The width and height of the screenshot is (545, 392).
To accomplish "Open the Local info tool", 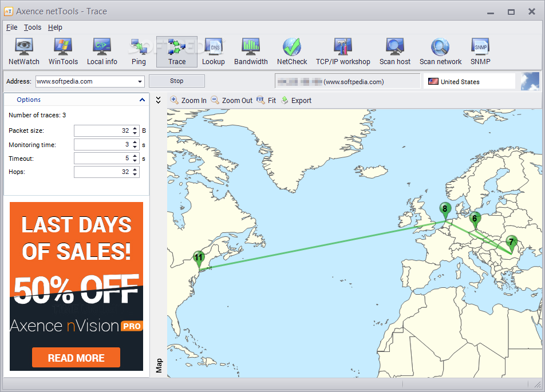I will click(x=102, y=52).
